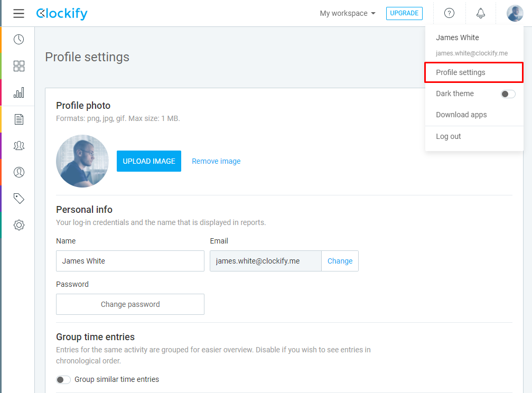This screenshot has height=393, width=532.
Task: Click the Remove image link
Action: 216,161
